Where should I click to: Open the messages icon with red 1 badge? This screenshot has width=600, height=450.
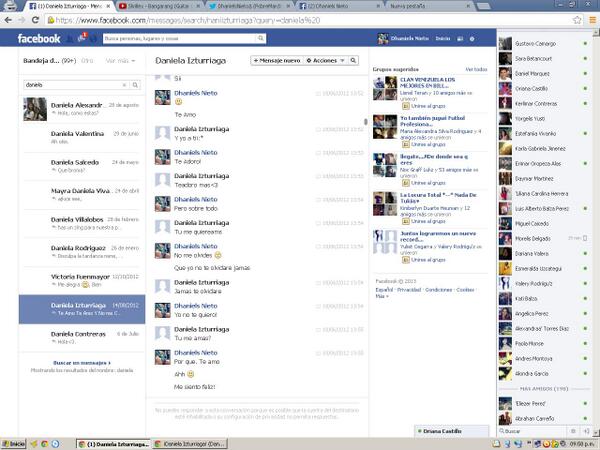tap(82, 38)
